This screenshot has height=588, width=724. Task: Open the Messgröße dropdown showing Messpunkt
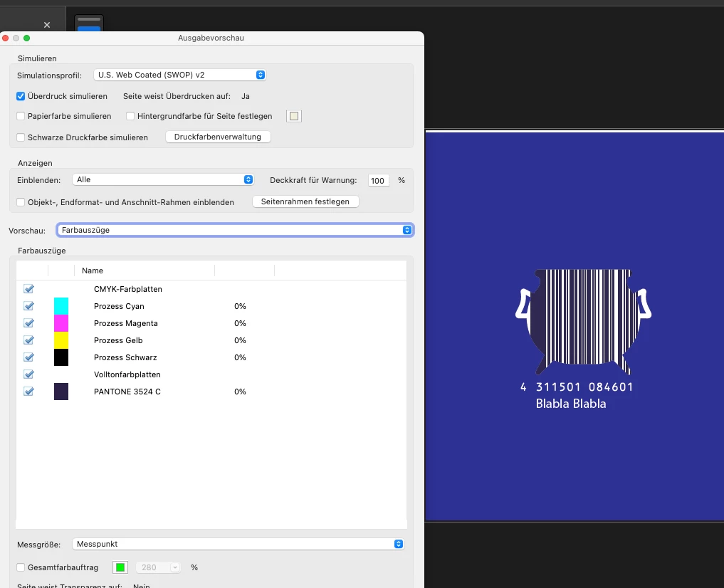coord(238,544)
